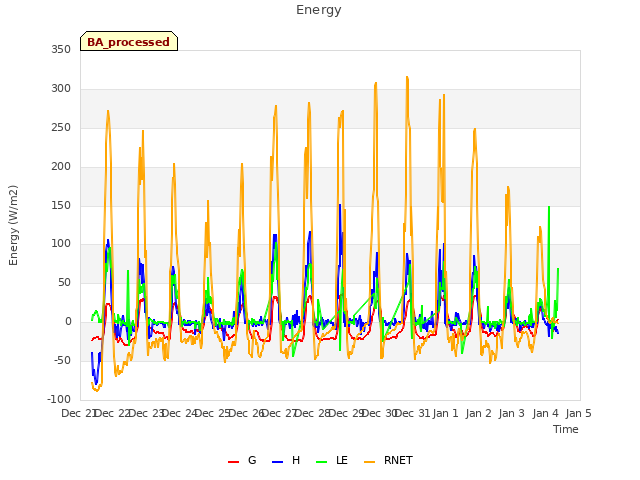The width and height of the screenshot is (640, 480).
Task: Toggle the G series legend entry
Action: point(242,460)
